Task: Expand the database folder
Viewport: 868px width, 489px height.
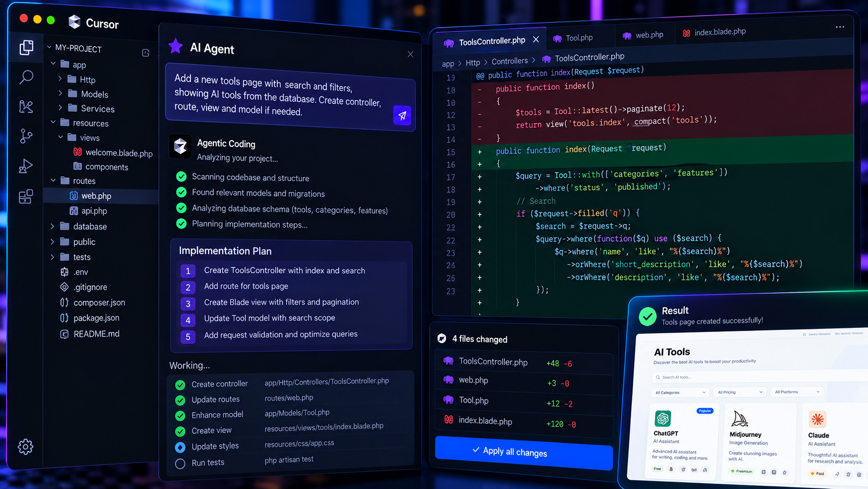Action: pos(52,226)
